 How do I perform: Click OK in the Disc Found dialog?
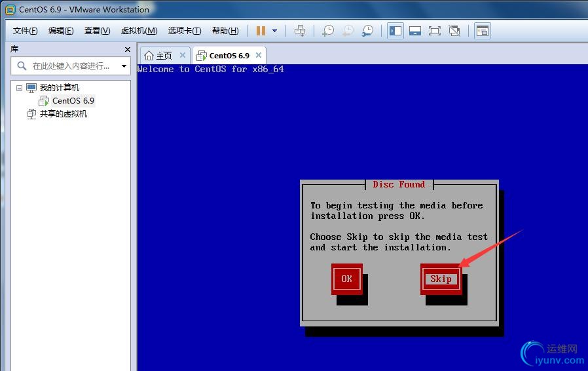click(347, 279)
